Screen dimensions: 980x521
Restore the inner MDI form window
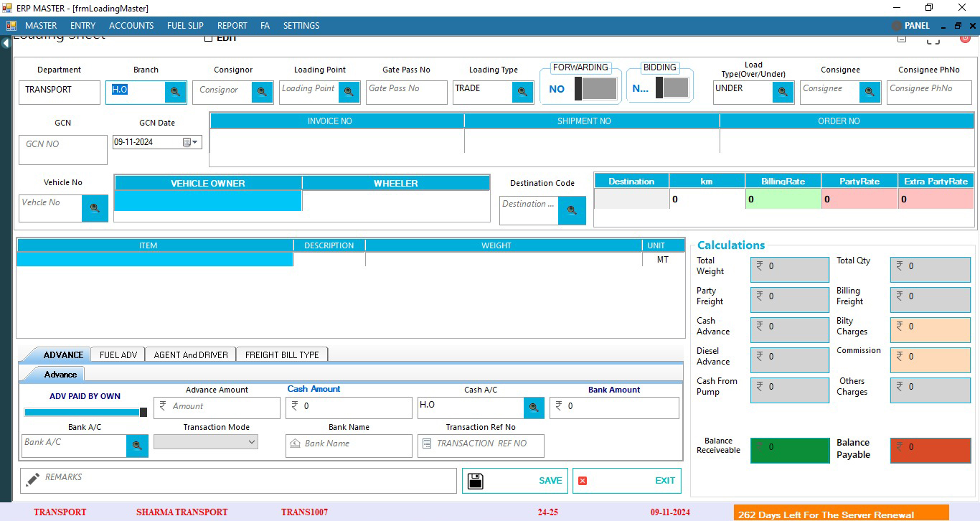coord(957,26)
